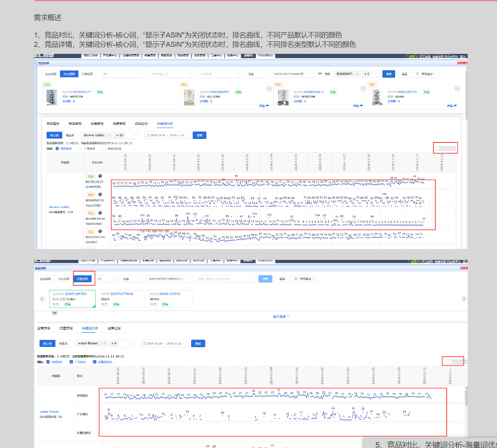Remove competitor card B098MCHK16 with its X icon
497x448 pixels.
click(x=363, y=89)
